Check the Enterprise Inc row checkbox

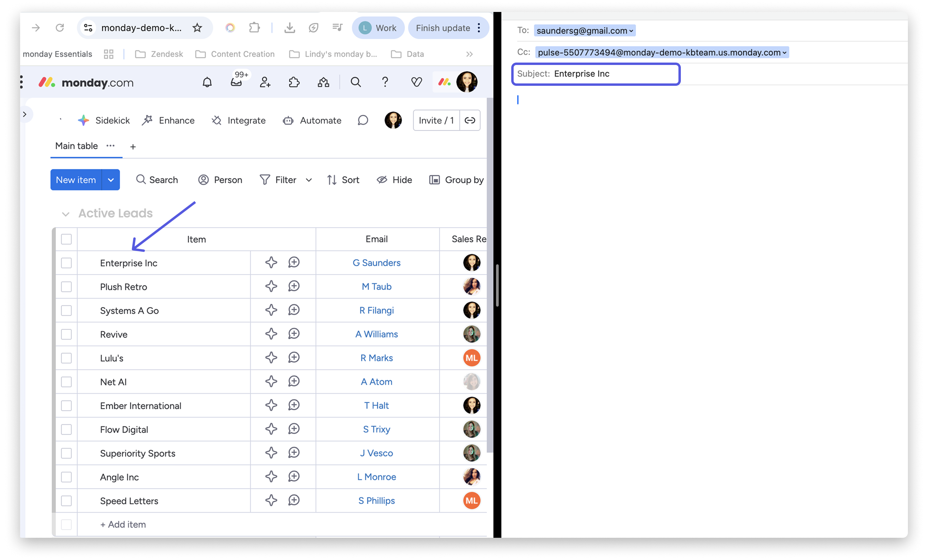click(x=66, y=263)
